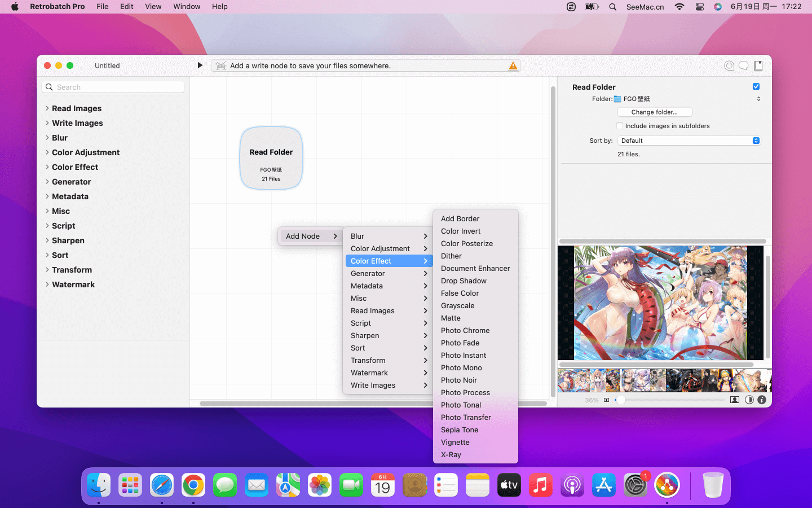Click the node Search field

118,87
